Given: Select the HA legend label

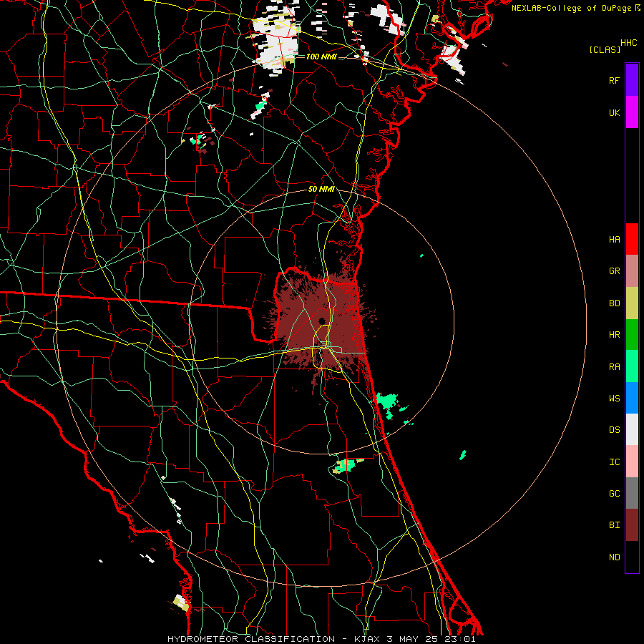Looking at the screenshot, I should pos(614,239).
